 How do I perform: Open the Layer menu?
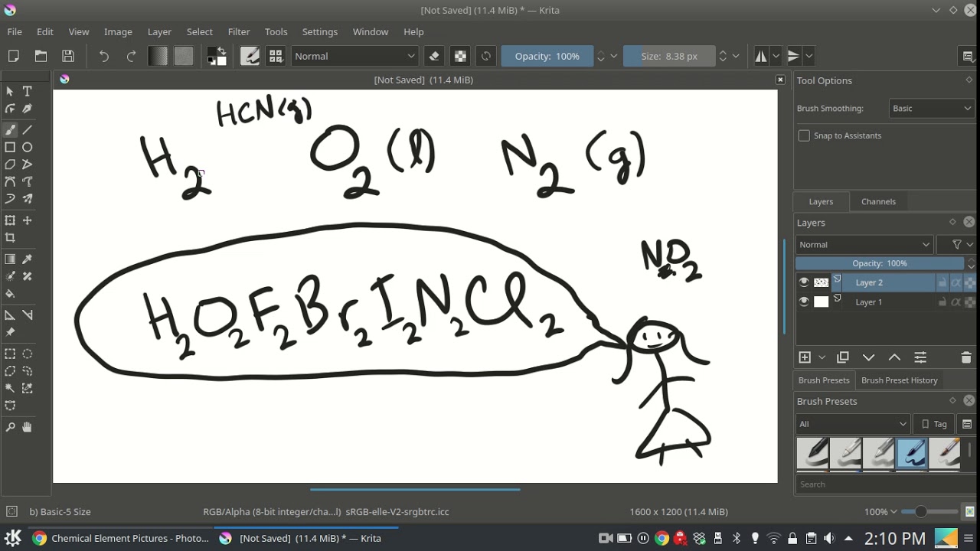159,31
